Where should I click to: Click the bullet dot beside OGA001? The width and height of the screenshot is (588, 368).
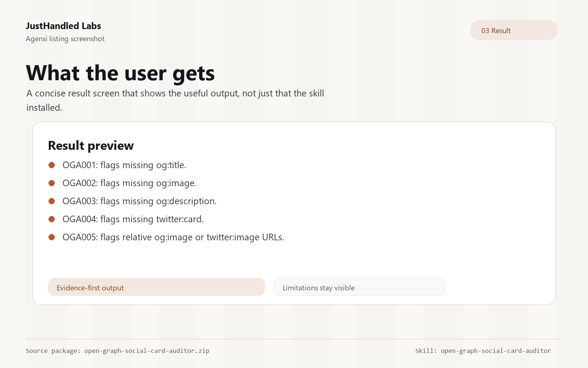(x=52, y=165)
